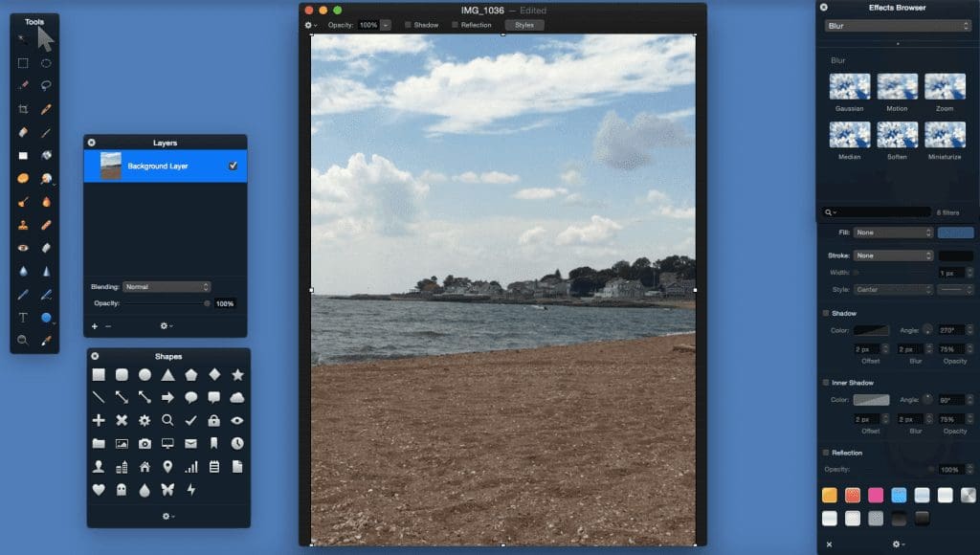Apply the Motion blur effect
Viewport: 980px width, 555px height.
(897, 86)
